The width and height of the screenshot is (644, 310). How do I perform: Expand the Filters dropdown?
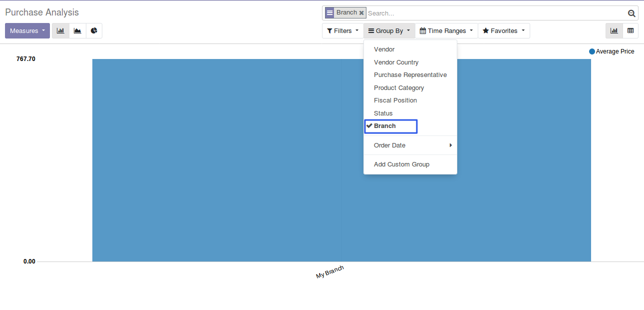[342, 30]
